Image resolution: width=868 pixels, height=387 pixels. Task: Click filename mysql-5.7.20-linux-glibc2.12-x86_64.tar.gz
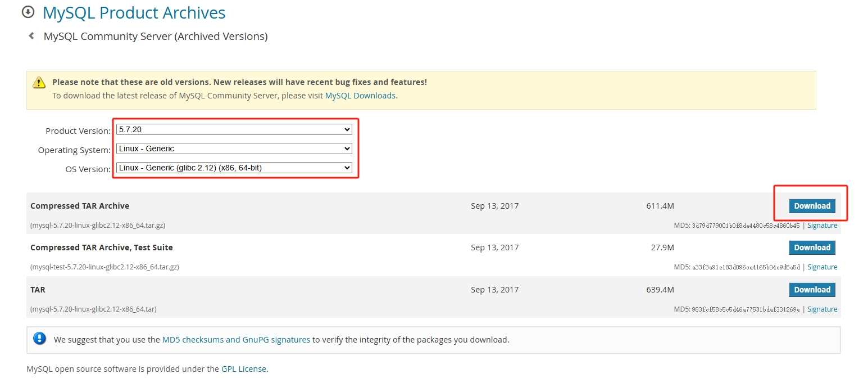click(x=98, y=226)
